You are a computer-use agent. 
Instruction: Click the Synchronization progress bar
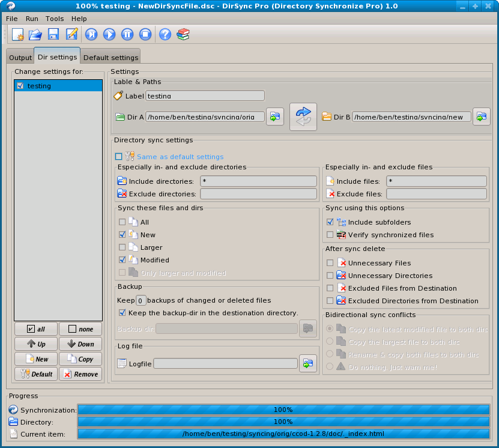pyautogui.click(x=283, y=410)
